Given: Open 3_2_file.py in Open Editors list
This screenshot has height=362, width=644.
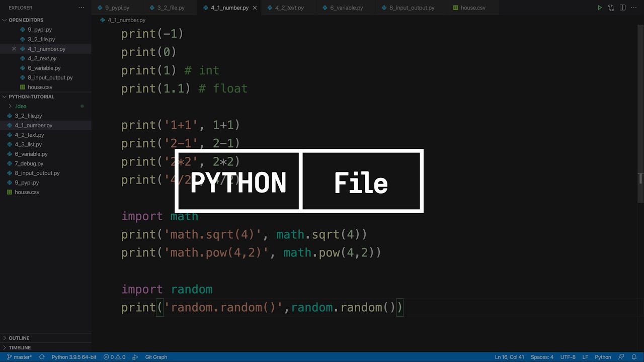Looking at the screenshot, I should [x=45, y=39].
